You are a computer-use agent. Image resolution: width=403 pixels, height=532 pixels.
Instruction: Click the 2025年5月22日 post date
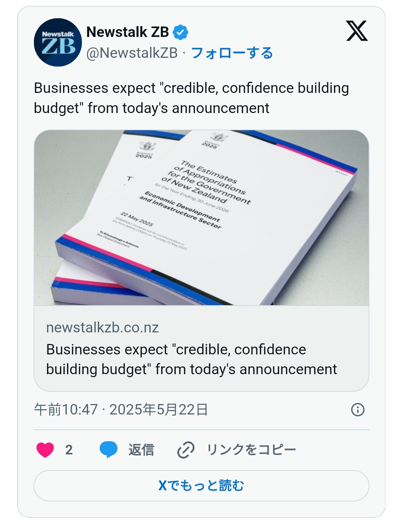(159, 410)
